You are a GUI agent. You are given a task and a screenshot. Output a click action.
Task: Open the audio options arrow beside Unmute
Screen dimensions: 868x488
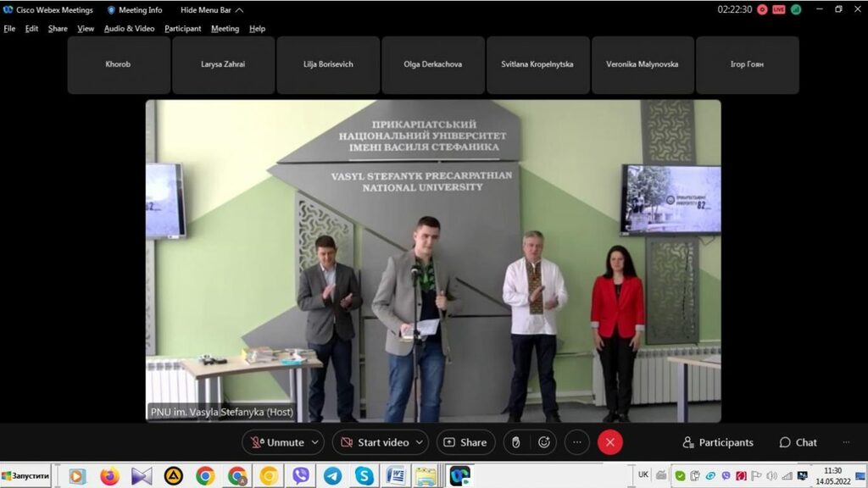(x=315, y=442)
